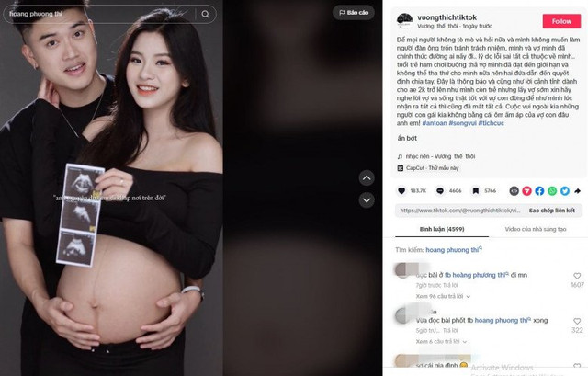Share video to Facebook

coord(539,191)
